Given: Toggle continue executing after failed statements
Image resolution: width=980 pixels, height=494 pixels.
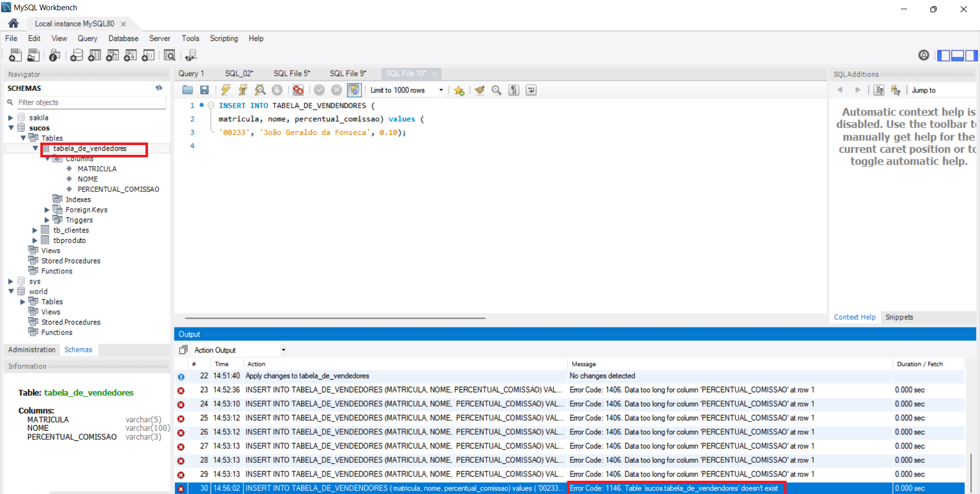Looking at the screenshot, I should coord(298,90).
